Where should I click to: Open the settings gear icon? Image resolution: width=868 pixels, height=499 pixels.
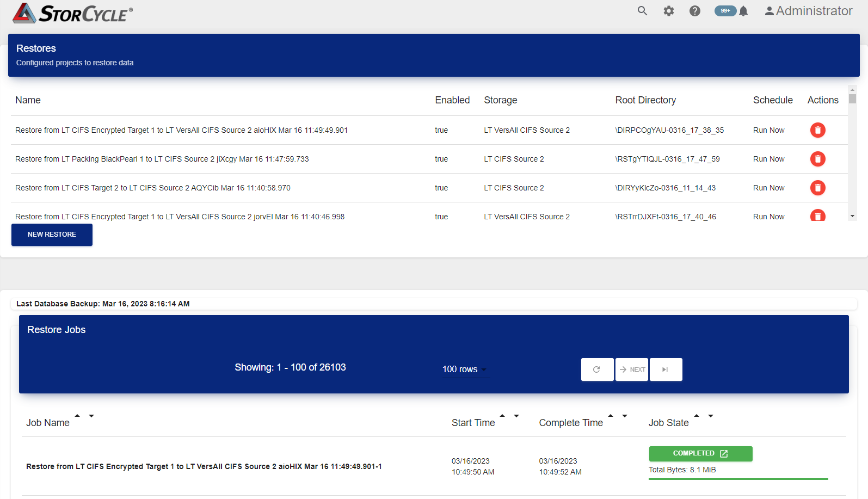tap(669, 11)
